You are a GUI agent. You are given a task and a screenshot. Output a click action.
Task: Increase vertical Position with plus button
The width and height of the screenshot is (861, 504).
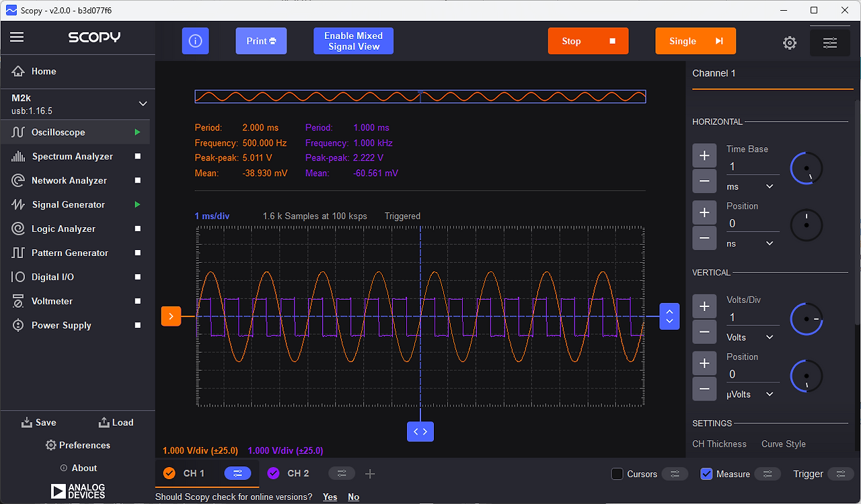click(x=704, y=364)
